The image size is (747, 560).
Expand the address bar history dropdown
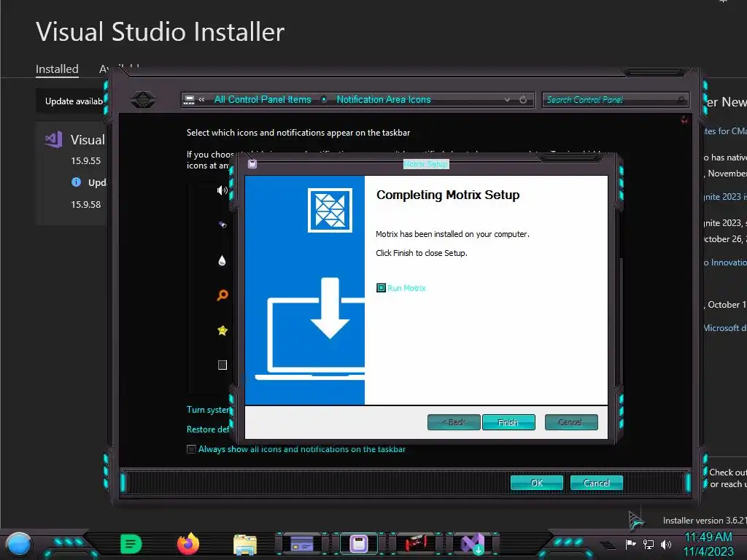508,99
